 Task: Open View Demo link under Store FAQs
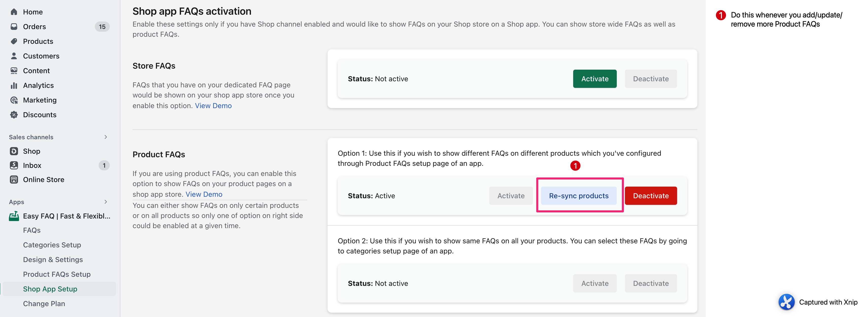(213, 106)
